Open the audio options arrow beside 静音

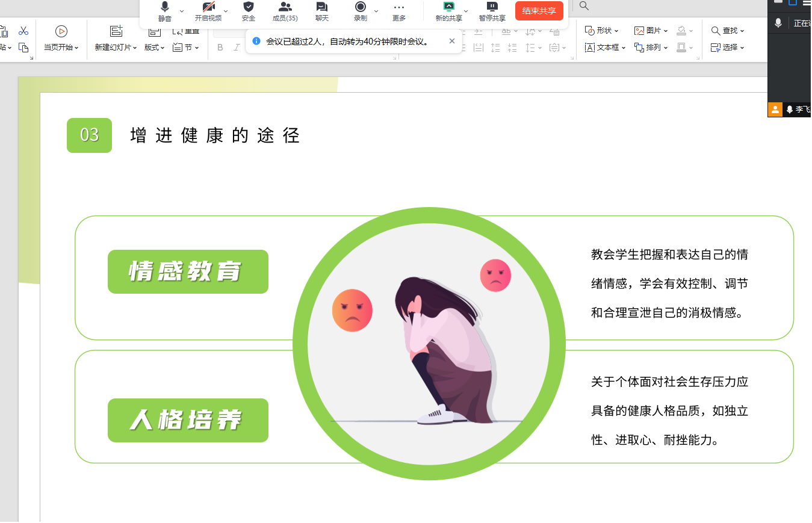point(182,11)
